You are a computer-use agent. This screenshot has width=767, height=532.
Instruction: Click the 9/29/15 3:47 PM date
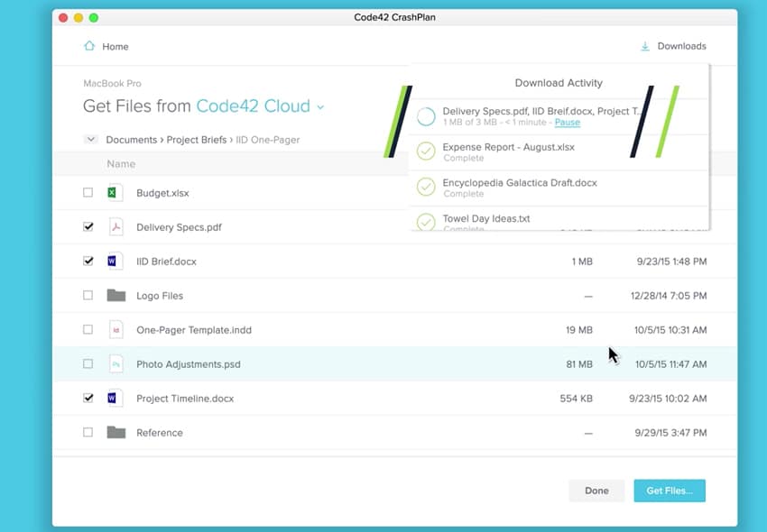670,433
